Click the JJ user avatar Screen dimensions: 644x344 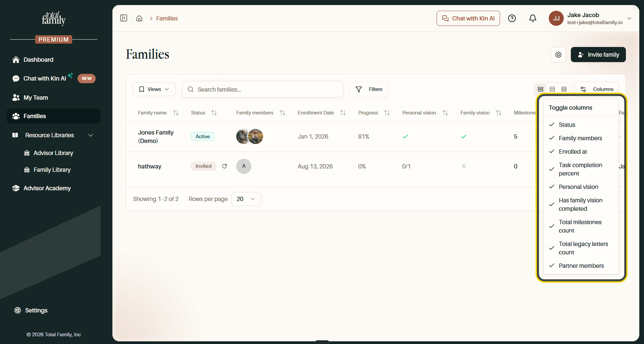[556, 18]
